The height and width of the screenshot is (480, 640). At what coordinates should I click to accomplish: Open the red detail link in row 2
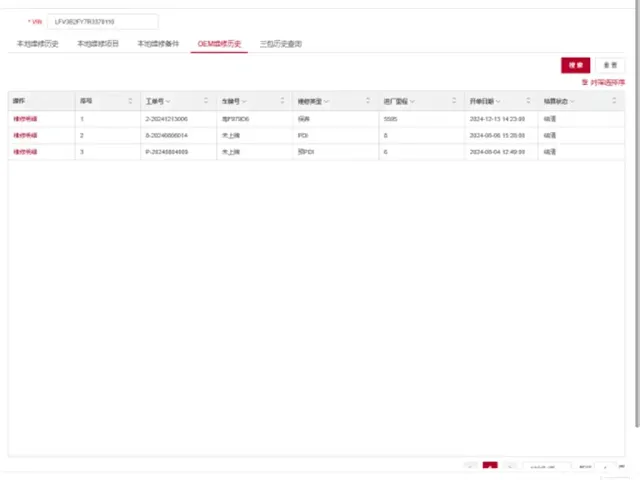25,135
